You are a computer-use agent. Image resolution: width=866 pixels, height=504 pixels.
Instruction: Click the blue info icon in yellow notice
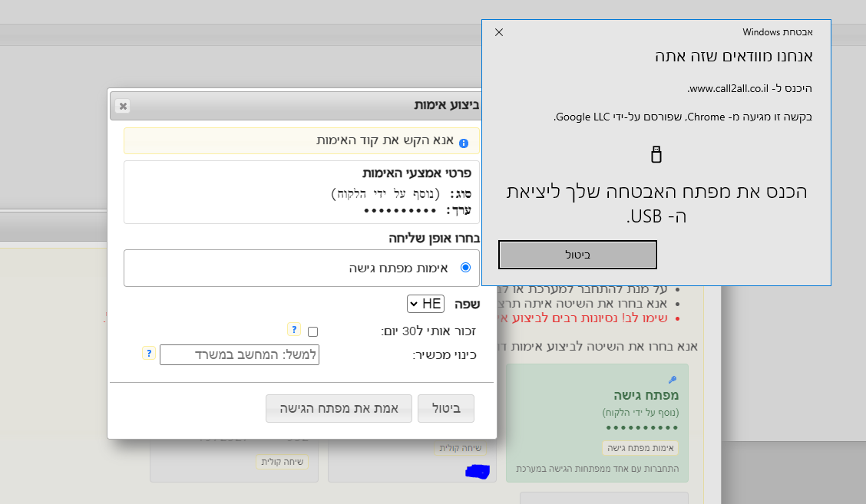coord(463,143)
